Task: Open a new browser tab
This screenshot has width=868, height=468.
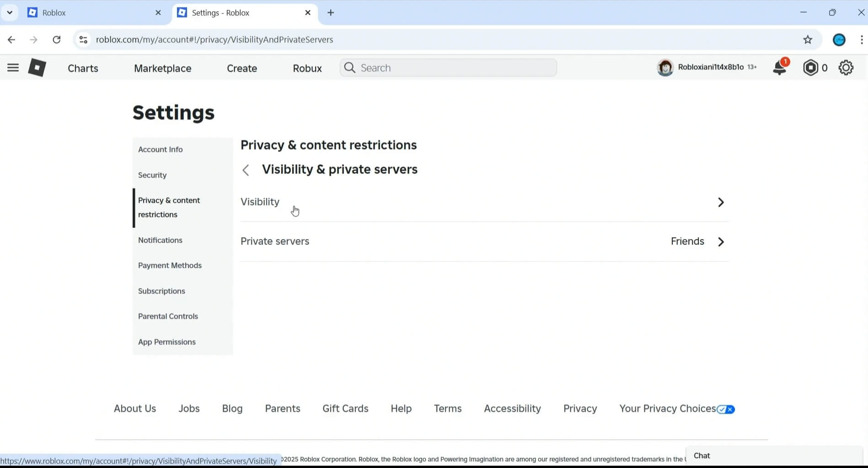Action: 331,13
